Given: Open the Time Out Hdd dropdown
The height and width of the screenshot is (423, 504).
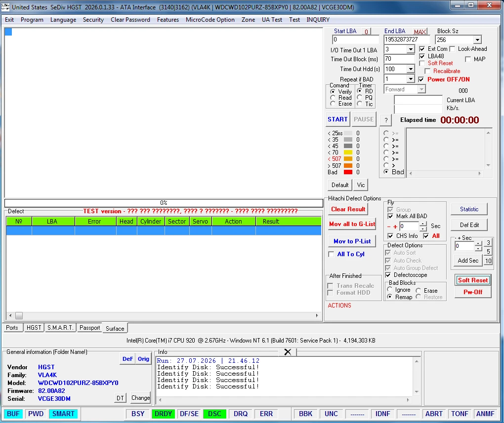Looking at the screenshot, I should 411,69.
